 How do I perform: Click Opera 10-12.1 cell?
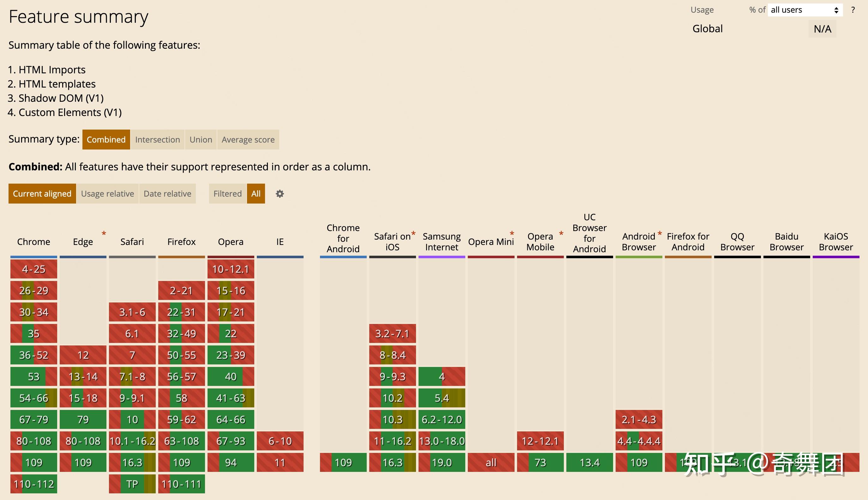point(231,269)
